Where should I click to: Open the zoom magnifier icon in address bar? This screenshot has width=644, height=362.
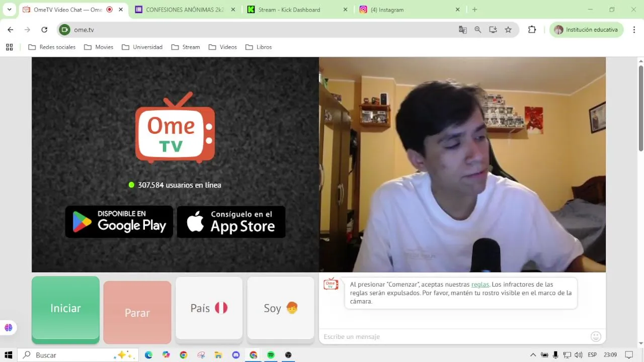click(x=478, y=30)
